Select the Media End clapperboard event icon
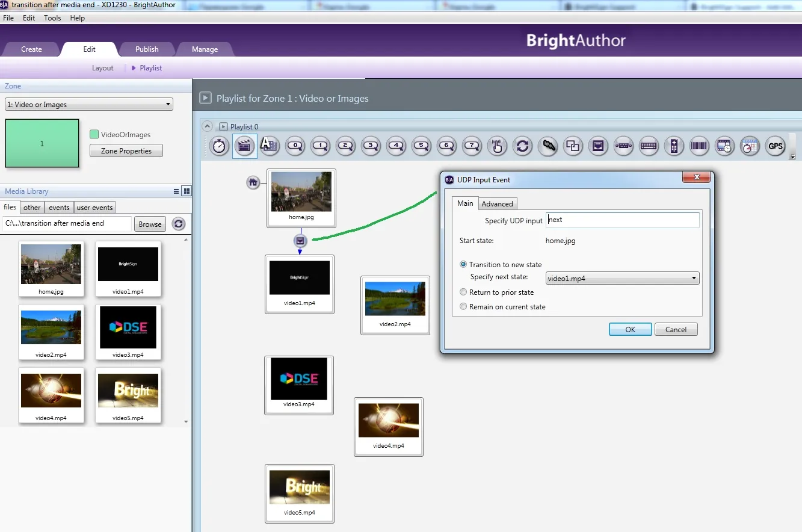This screenshot has height=532, width=802. pyautogui.click(x=245, y=146)
